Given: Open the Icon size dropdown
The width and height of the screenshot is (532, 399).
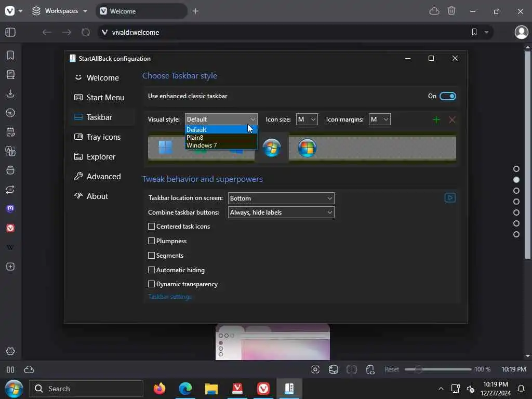Looking at the screenshot, I should (307, 119).
